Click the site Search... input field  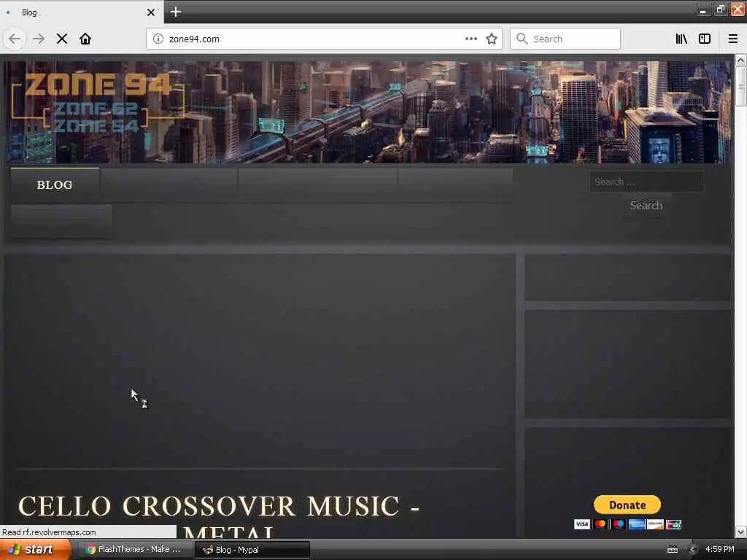646,182
